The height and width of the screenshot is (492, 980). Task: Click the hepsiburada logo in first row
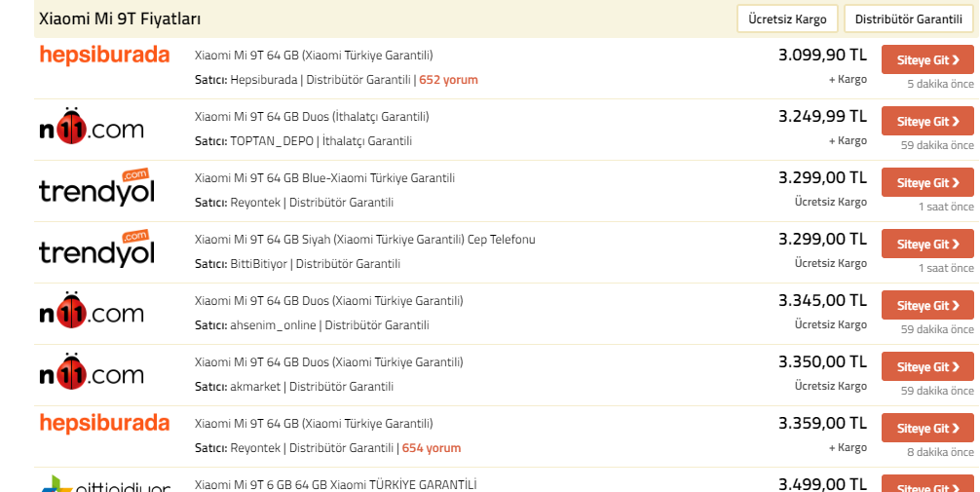[x=104, y=55]
